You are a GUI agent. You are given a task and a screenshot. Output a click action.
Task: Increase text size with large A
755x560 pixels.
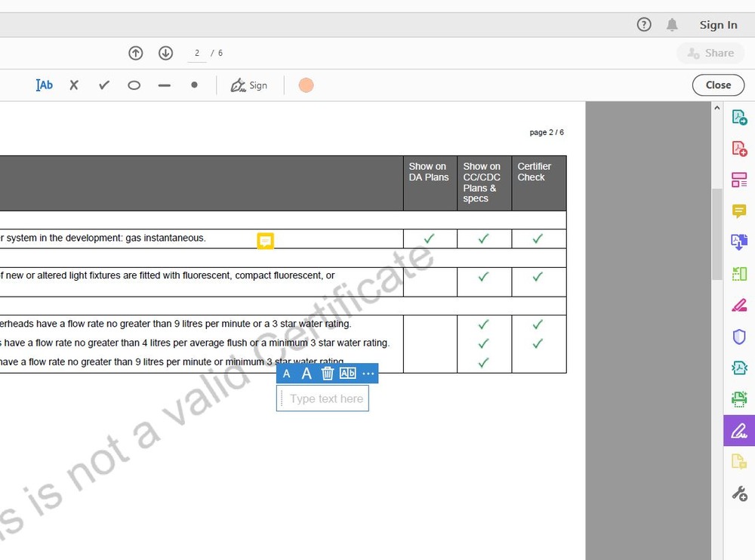pos(307,374)
